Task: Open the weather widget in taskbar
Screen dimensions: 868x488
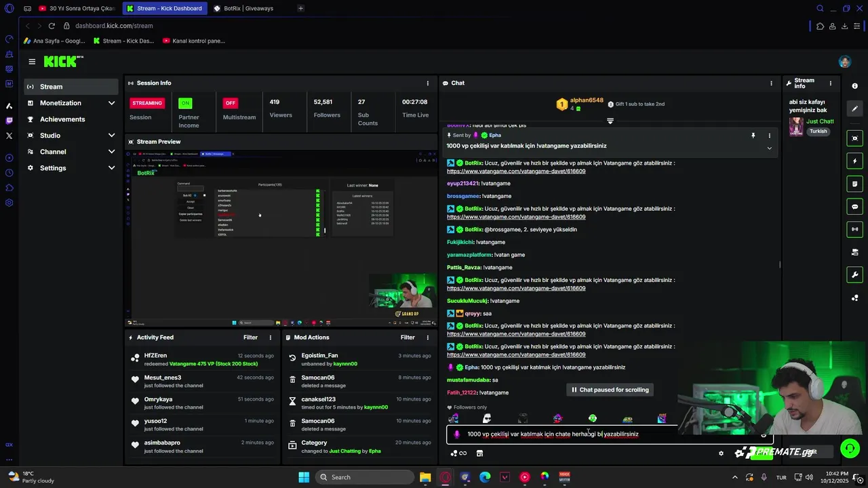Action: point(31,477)
